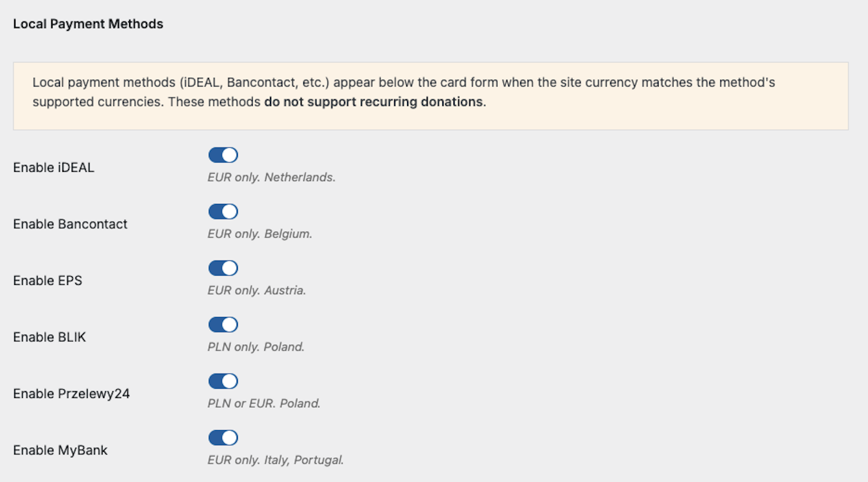Click the "Enable Bancontact" label
868x482 pixels.
pos(70,224)
